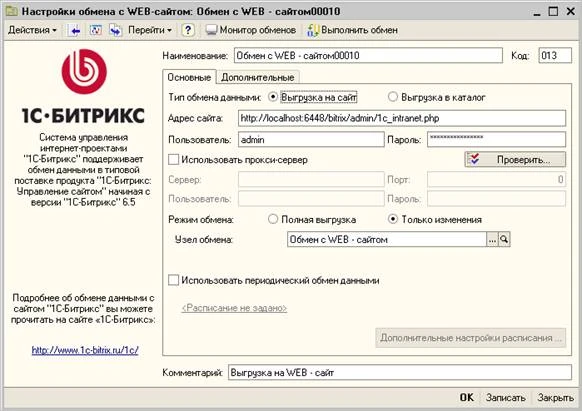Click the Проверить... button

515,160
